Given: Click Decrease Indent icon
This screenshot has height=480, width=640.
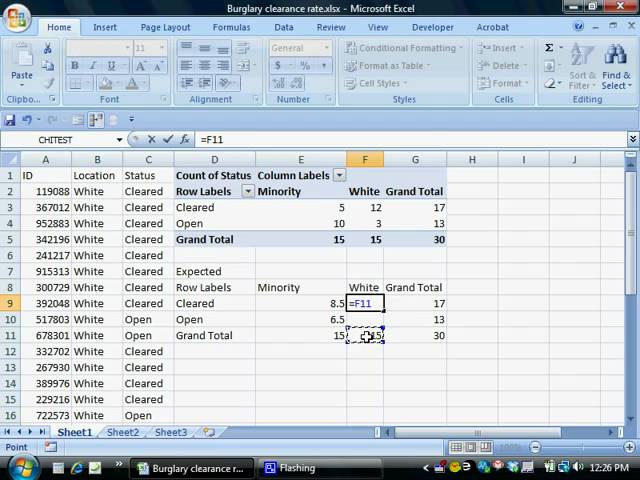Looking at the screenshot, I should click(x=187, y=83).
